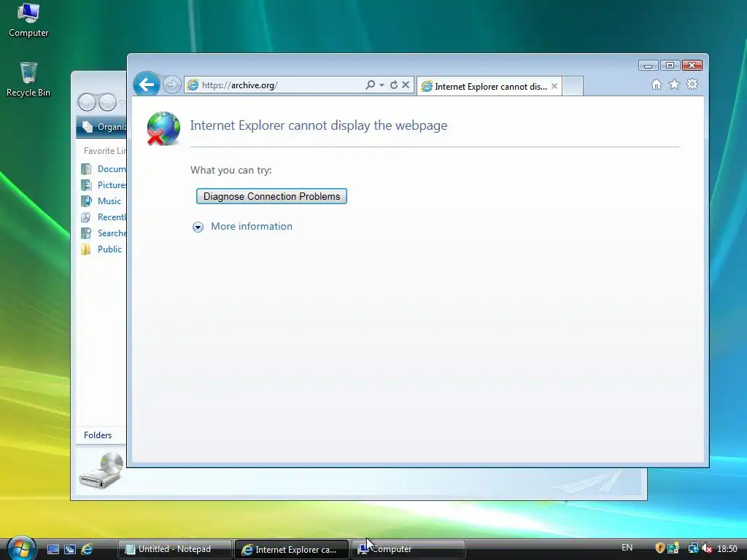Expand More information arrow icon

tap(198, 227)
